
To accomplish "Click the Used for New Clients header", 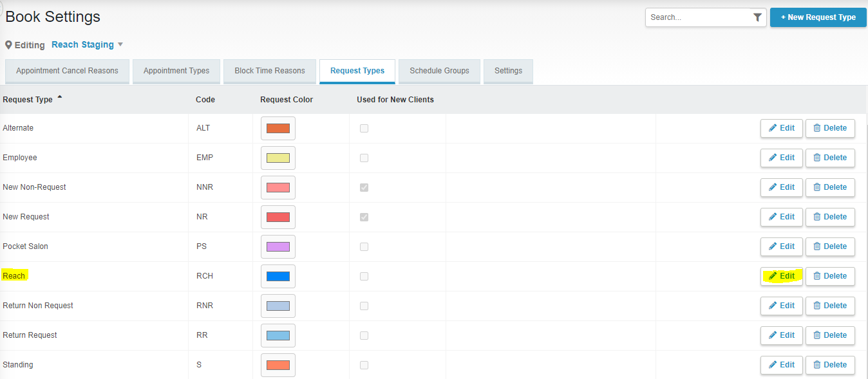I will pyautogui.click(x=395, y=100).
